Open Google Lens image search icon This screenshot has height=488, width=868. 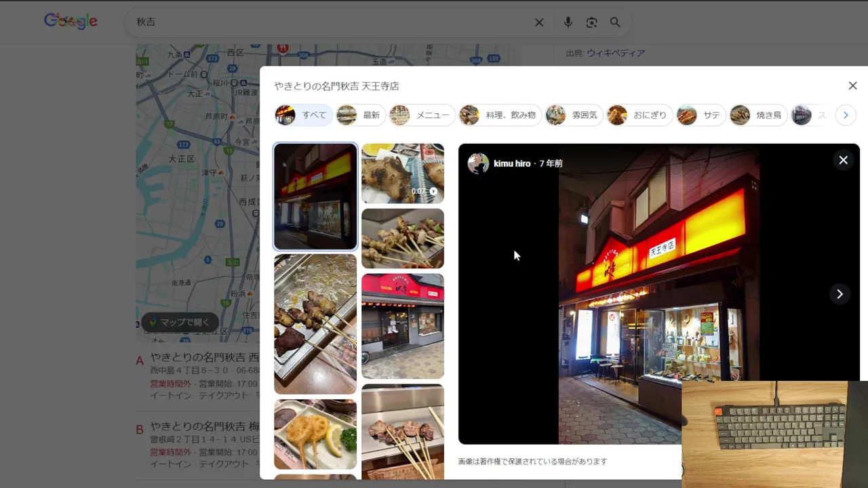(x=592, y=22)
